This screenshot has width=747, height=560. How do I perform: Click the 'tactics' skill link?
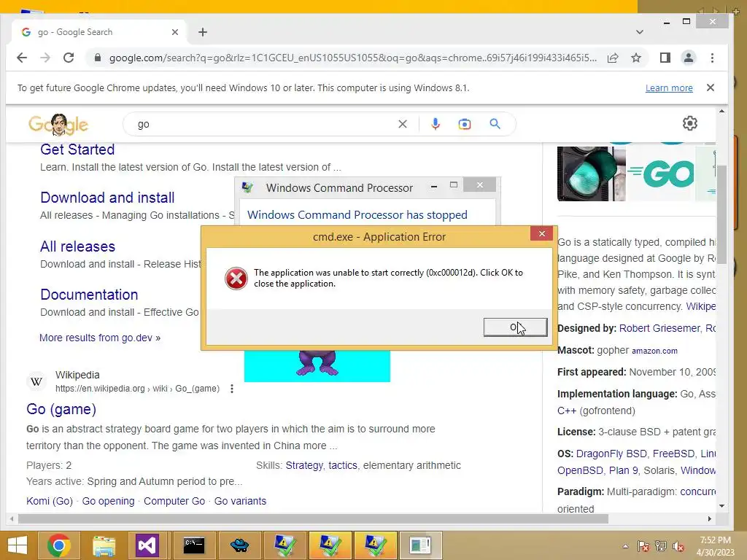(343, 465)
